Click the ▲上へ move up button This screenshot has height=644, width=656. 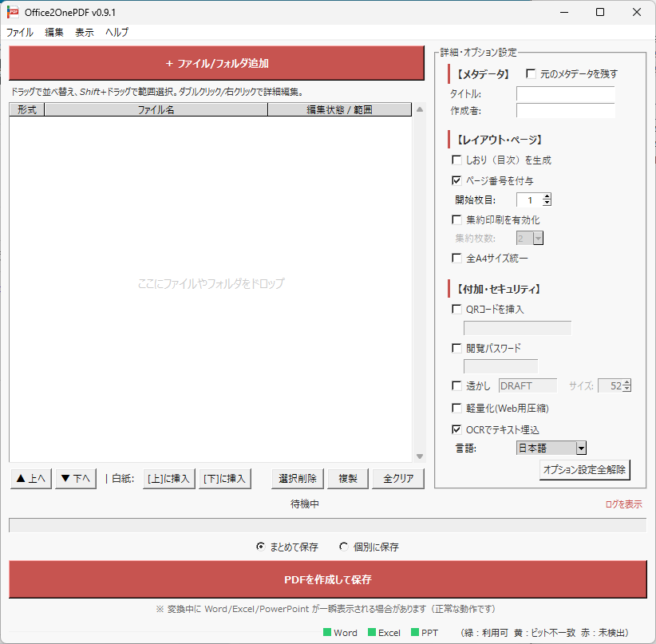click(31, 479)
